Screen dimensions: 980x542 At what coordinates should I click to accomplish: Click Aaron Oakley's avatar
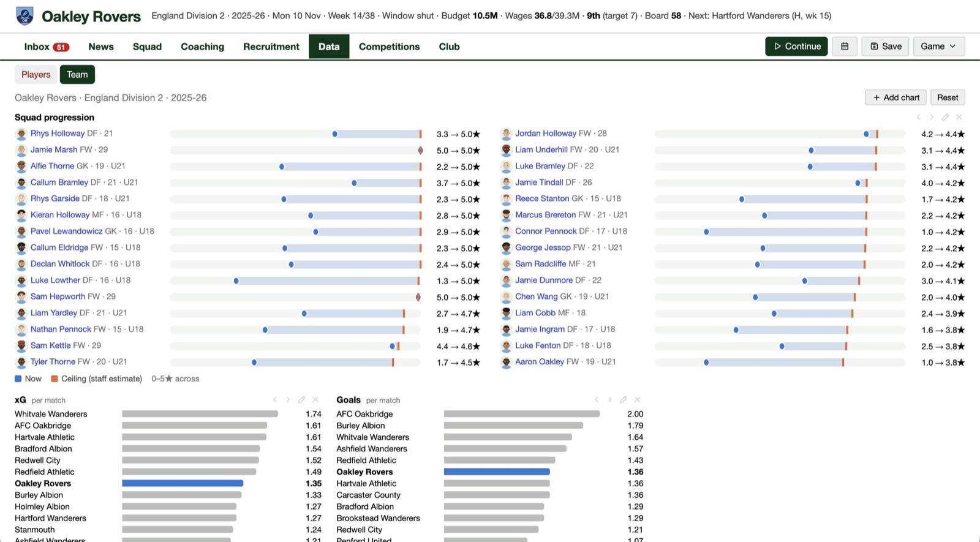pos(506,362)
